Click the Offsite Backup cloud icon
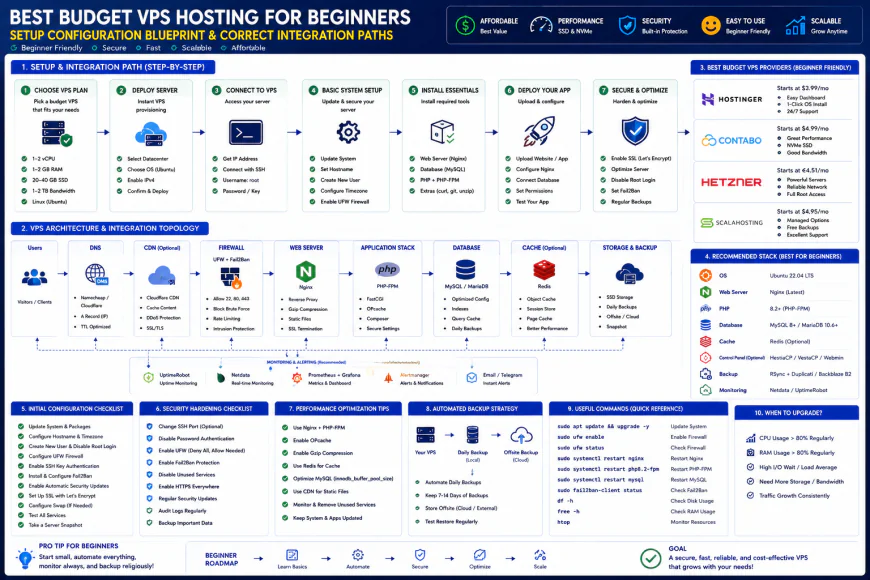Image resolution: width=870 pixels, height=580 pixels. 521,436
